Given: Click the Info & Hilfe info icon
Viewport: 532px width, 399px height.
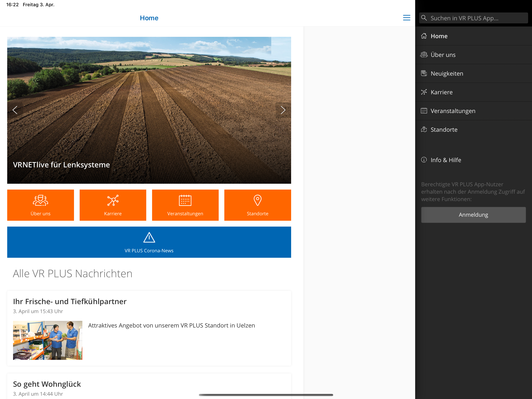Looking at the screenshot, I should pyautogui.click(x=424, y=160).
